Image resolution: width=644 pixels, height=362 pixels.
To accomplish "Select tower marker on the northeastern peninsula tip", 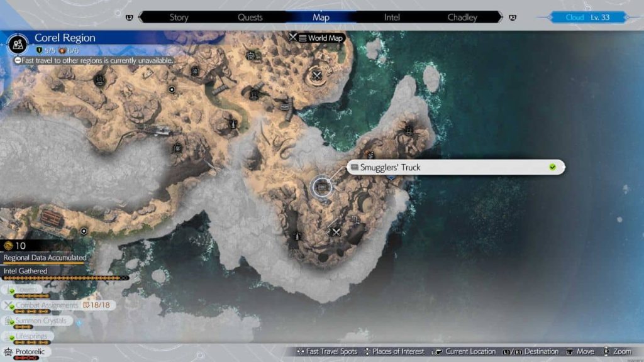I will click(409, 129).
